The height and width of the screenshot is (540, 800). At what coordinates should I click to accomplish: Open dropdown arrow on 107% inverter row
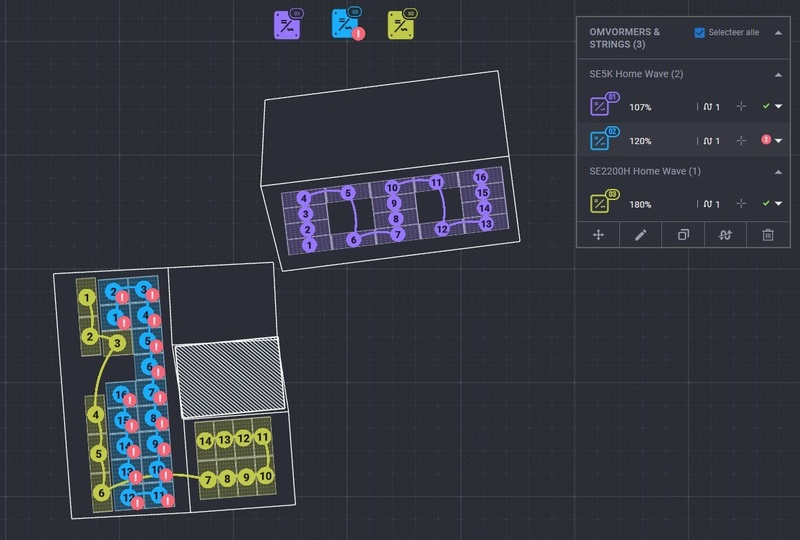[779, 107]
